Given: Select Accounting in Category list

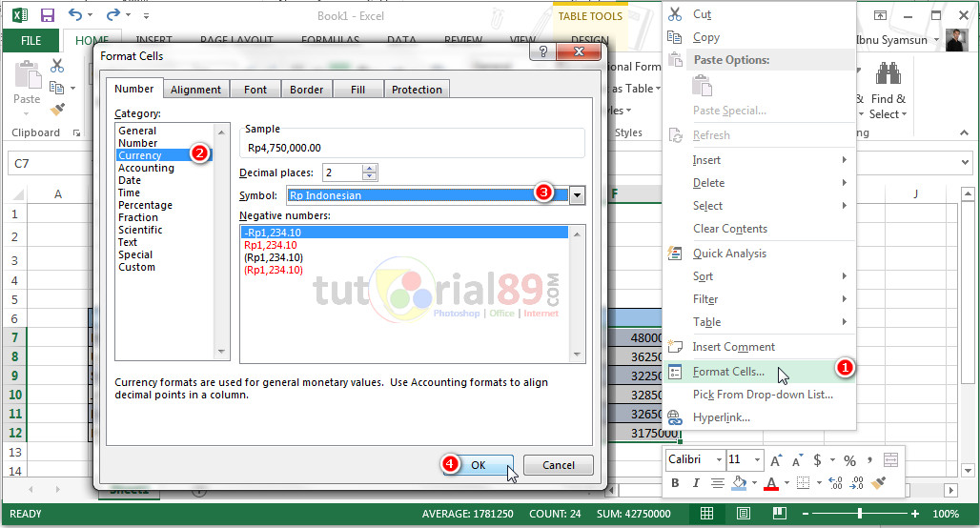Looking at the screenshot, I should (x=146, y=168).
